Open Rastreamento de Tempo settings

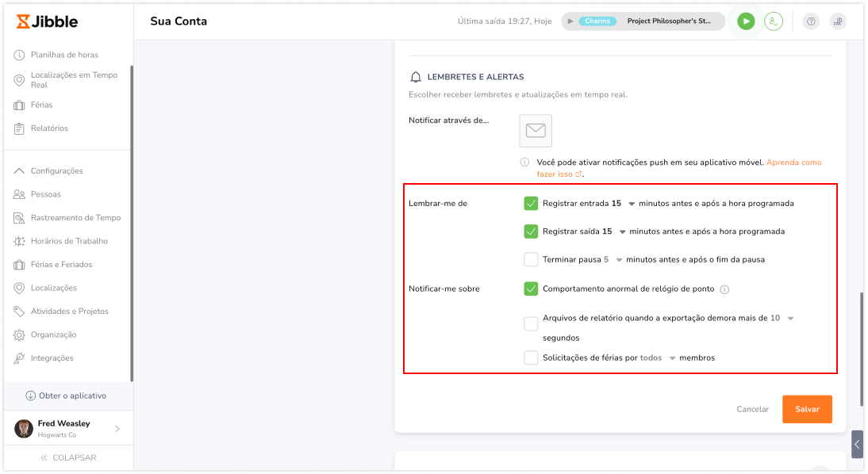pyautogui.click(x=71, y=217)
